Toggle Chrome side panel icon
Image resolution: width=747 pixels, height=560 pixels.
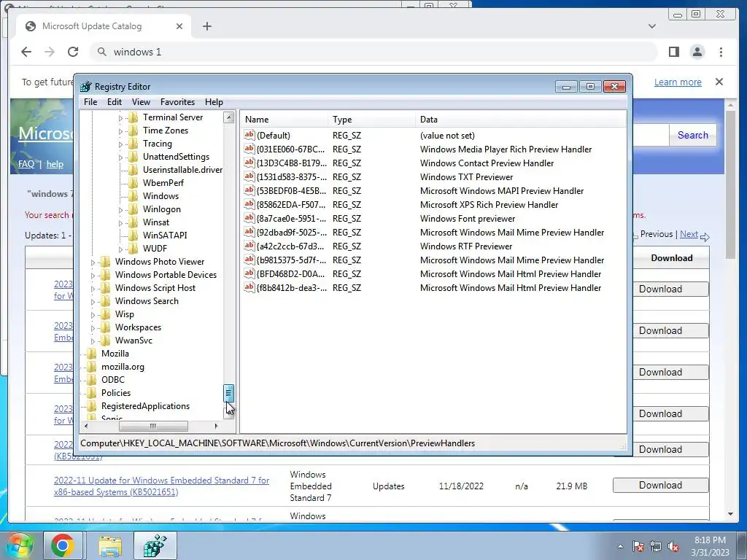(x=673, y=52)
